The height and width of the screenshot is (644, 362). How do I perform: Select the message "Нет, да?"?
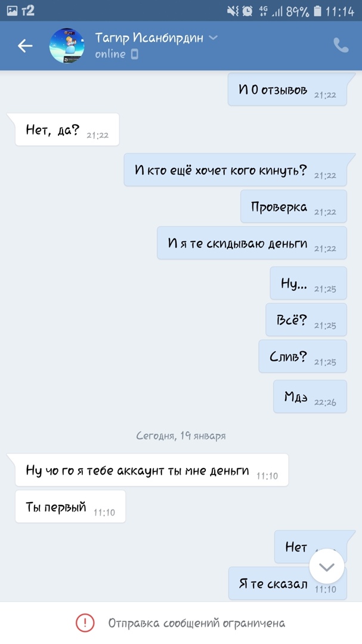pyautogui.click(x=67, y=130)
